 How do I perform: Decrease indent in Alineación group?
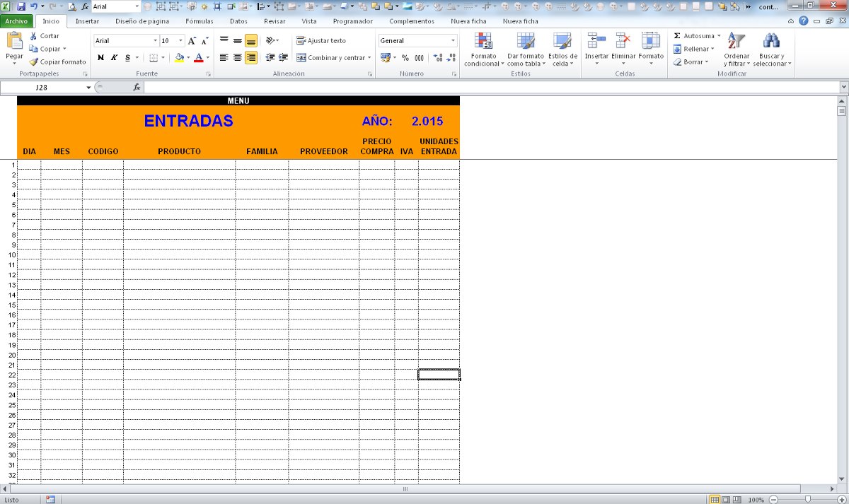(270, 58)
